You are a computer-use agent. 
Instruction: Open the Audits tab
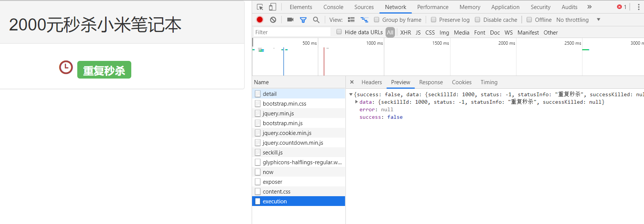coord(569,7)
